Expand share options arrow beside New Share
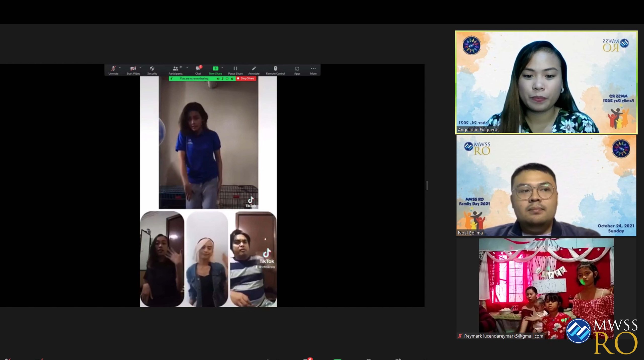This screenshot has height=360, width=644. pos(222,68)
